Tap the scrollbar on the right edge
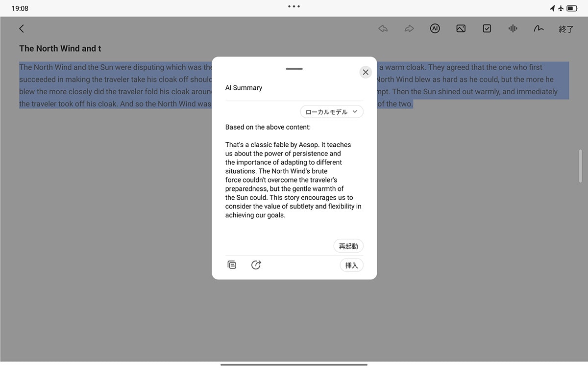The width and height of the screenshot is (588, 368). (x=581, y=167)
